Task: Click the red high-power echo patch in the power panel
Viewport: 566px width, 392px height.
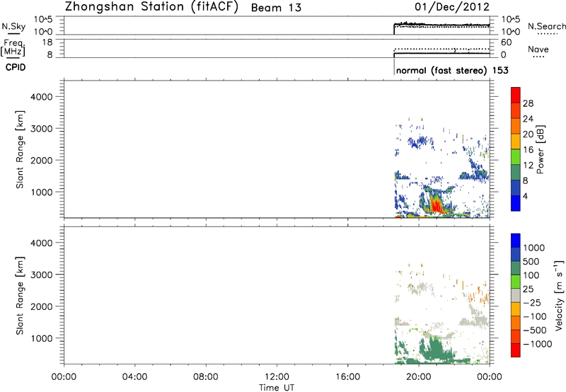Action: (437, 207)
